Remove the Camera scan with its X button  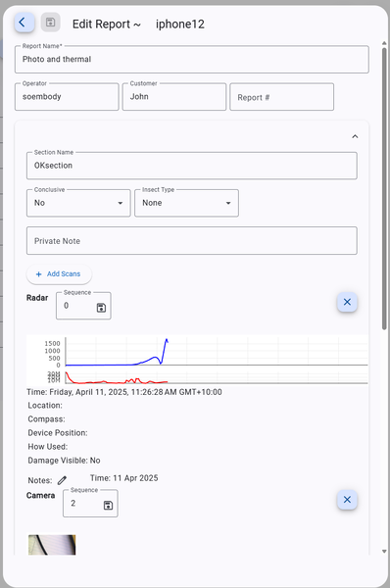pos(347,500)
